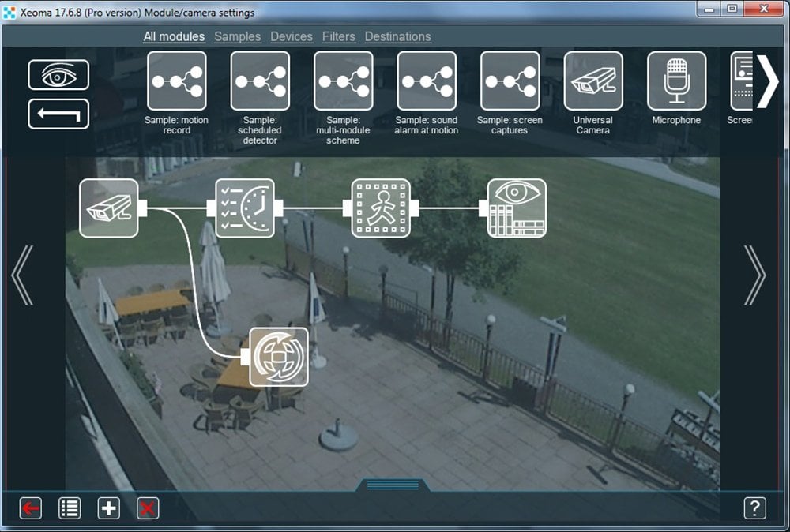Viewport: 790px width, 532px height.
Task: Select the All modules tab
Action: click(x=174, y=36)
